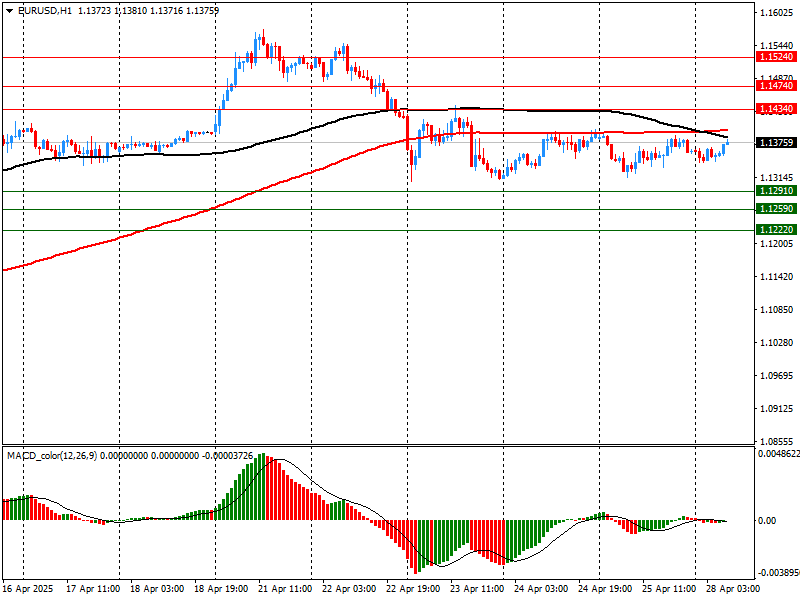
Task: Click the black 1.13759 current price tag
Action: (x=776, y=143)
